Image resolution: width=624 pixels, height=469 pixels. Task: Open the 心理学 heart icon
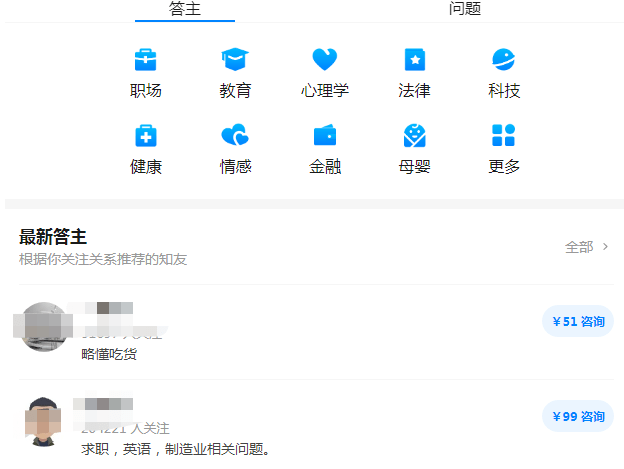pos(324,60)
